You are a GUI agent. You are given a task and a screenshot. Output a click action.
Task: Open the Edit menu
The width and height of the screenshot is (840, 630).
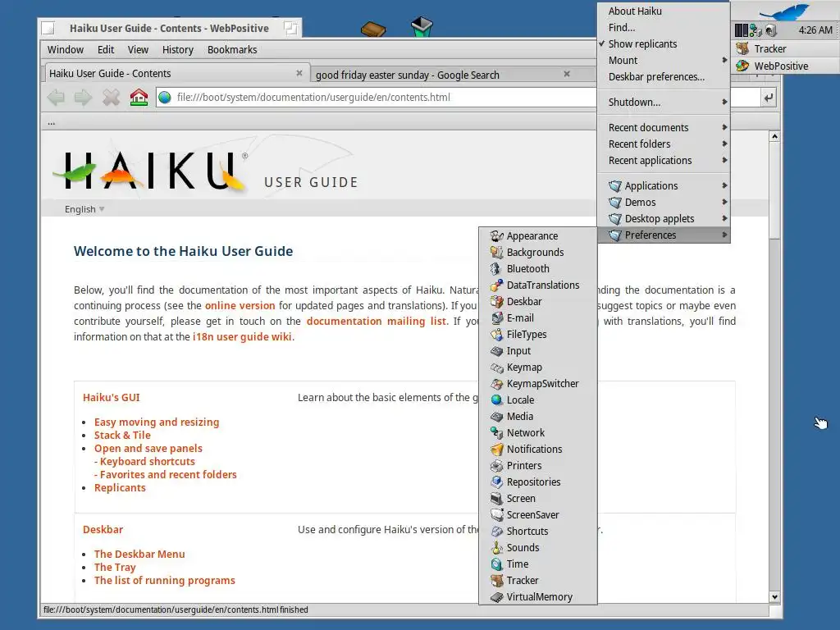click(x=106, y=50)
